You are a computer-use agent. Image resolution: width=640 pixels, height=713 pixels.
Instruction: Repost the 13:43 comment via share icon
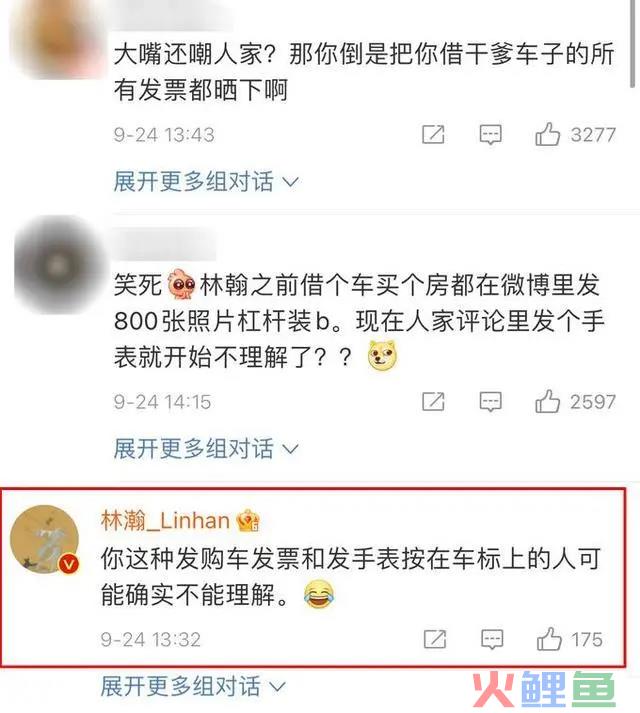tap(433, 134)
